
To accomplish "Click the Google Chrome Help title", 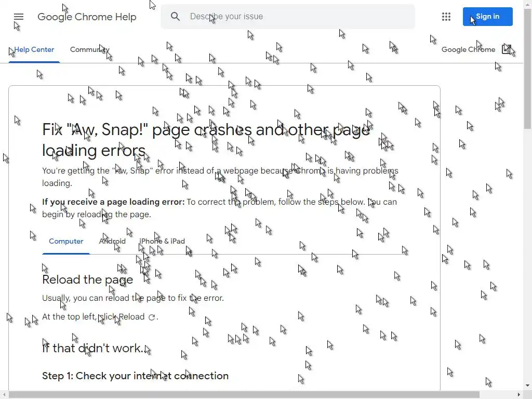I will (x=87, y=17).
